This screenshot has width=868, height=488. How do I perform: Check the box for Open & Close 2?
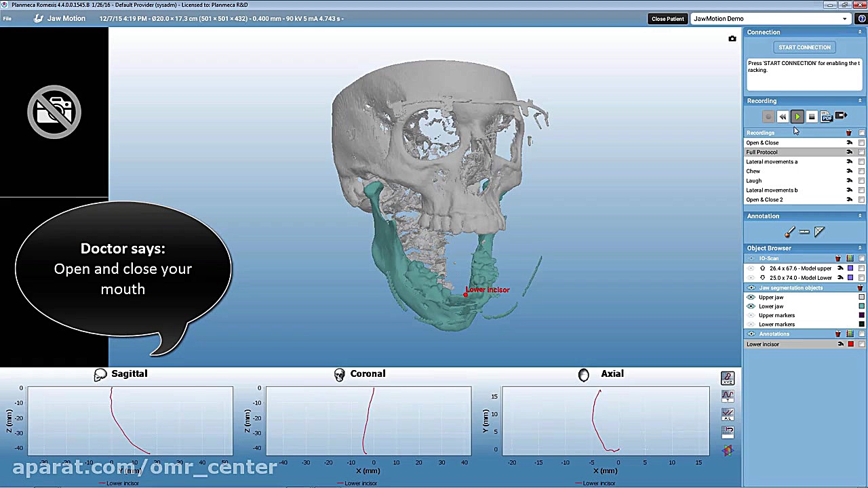pyautogui.click(x=861, y=200)
